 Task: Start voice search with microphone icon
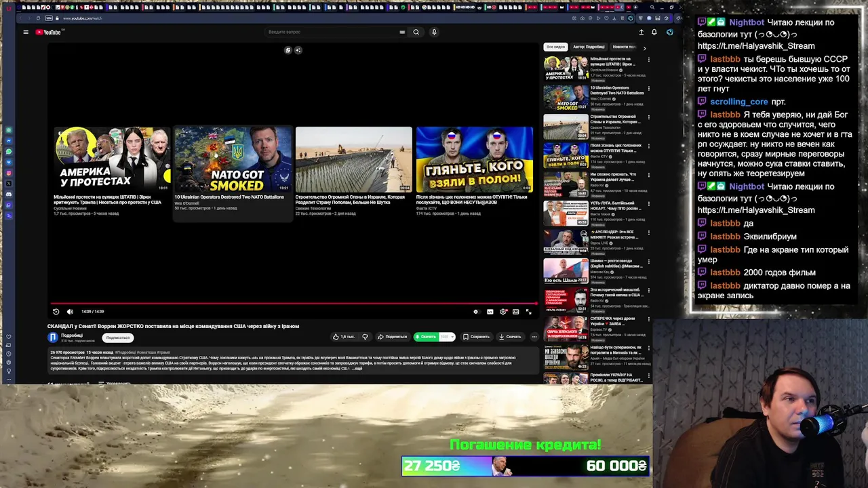(x=434, y=32)
